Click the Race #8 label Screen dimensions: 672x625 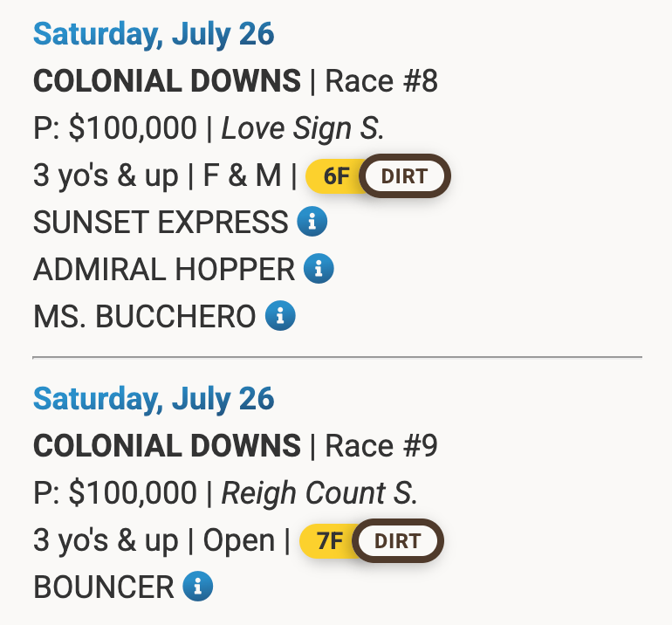(381, 82)
